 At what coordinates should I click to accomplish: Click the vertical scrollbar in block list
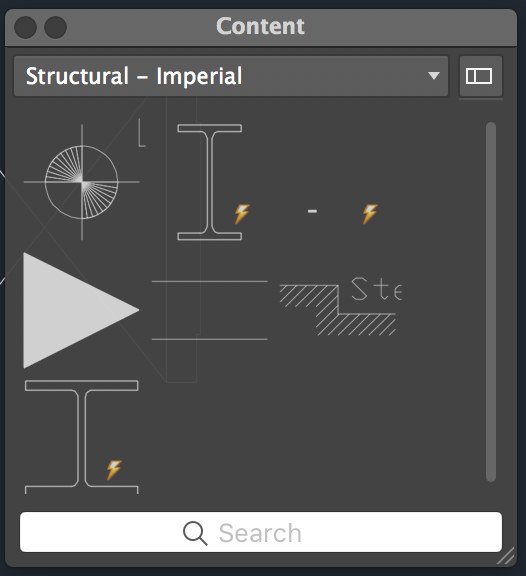coord(491,302)
